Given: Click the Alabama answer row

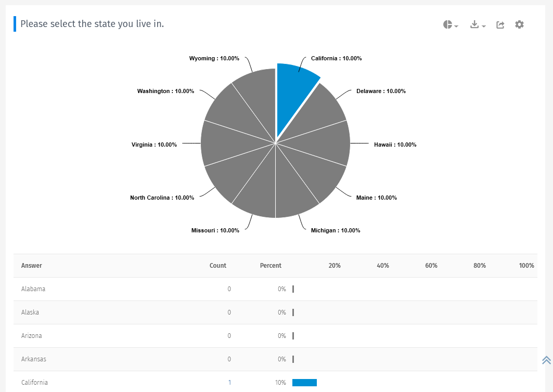Looking at the screenshot, I should (33, 289).
